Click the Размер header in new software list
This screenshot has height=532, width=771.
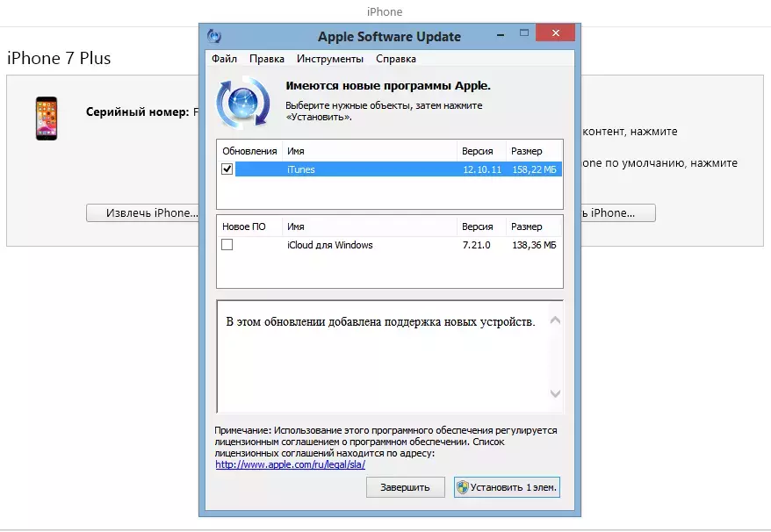click(534, 226)
